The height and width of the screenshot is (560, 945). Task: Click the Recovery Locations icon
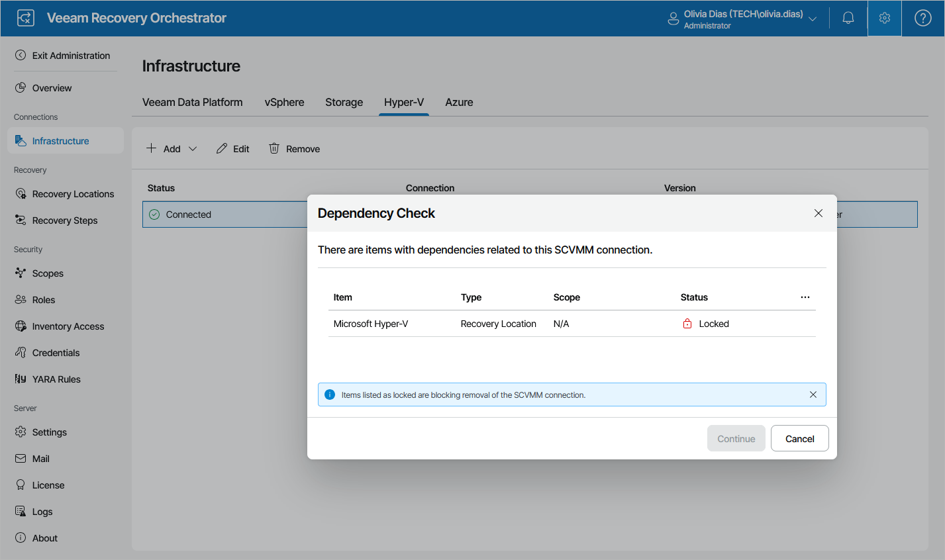(21, 194)
